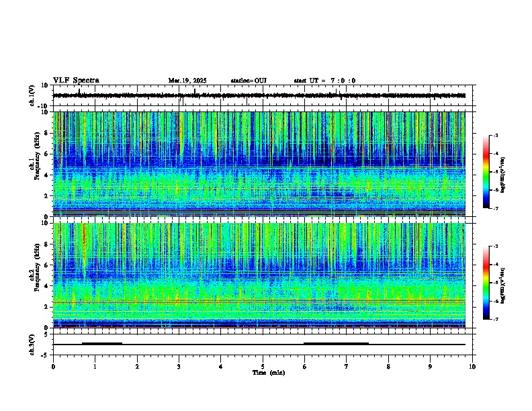Click the 'Time (min)' axis label
Screen dimensions: 532x411
tap(269, 373)
